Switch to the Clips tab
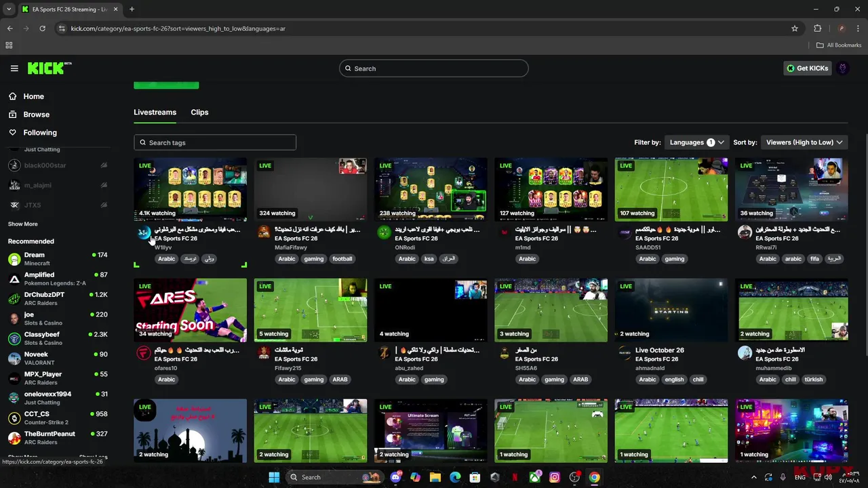 coord(199,113)
